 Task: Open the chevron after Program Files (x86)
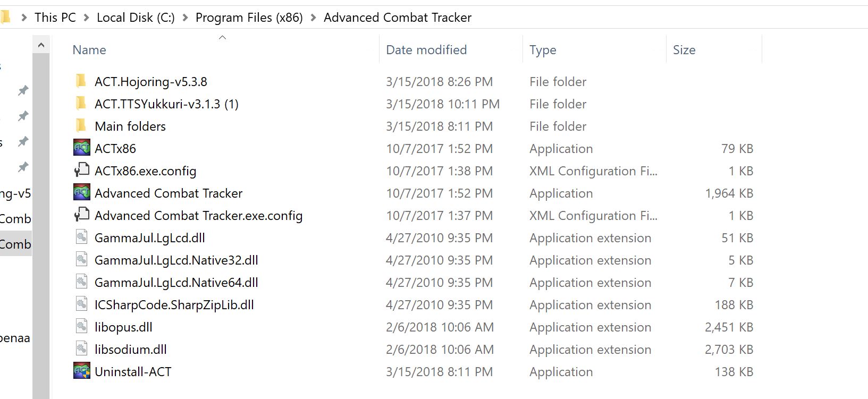coord(314,17)
